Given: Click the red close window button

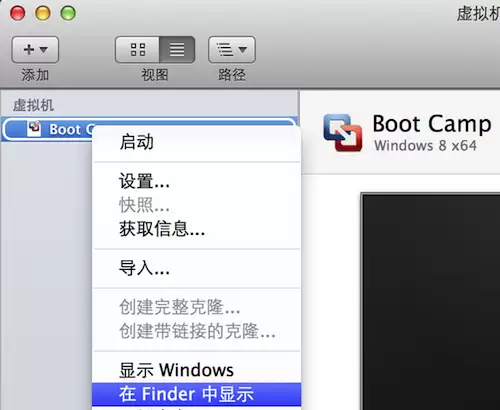Looking at the screenshot, I should point(18,13).
